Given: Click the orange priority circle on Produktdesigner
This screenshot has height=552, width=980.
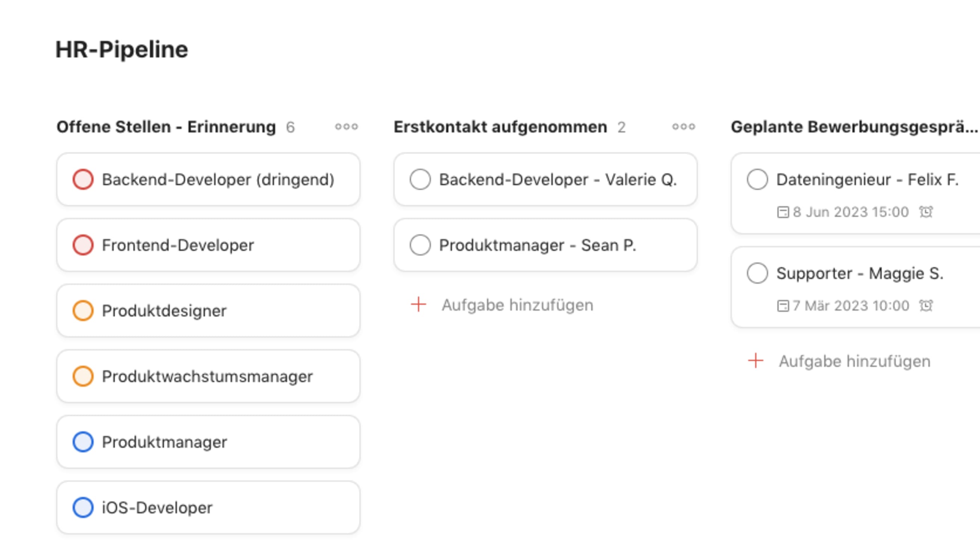Looking at the screenshot, I should point(83,311).
